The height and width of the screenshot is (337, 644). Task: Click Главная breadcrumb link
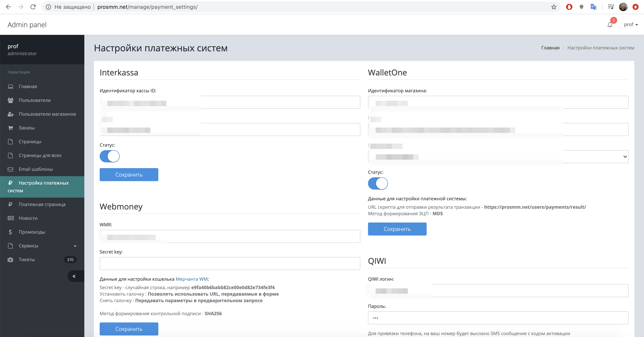pyautogui.click(x=550, y=48)
